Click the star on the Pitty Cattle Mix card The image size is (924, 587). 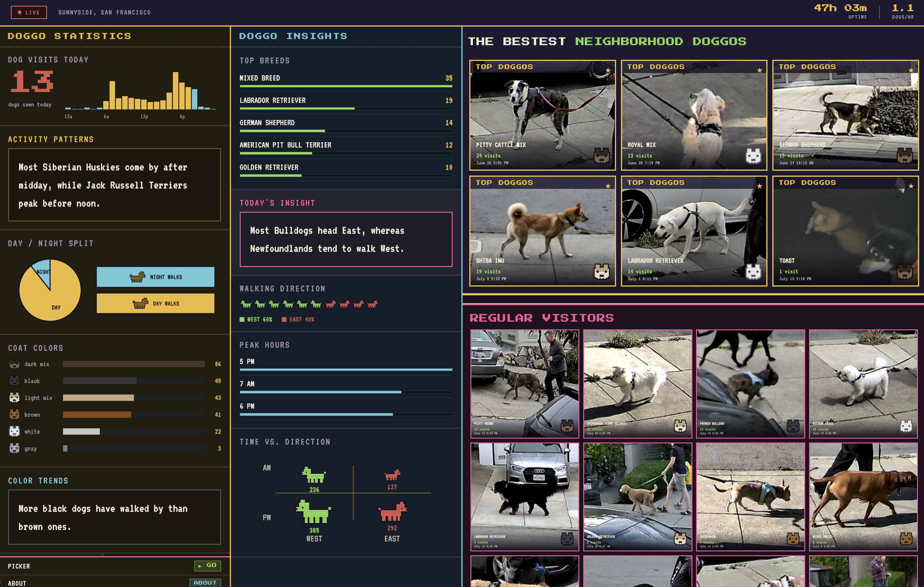pyautogui.click(x=608, y=70)
